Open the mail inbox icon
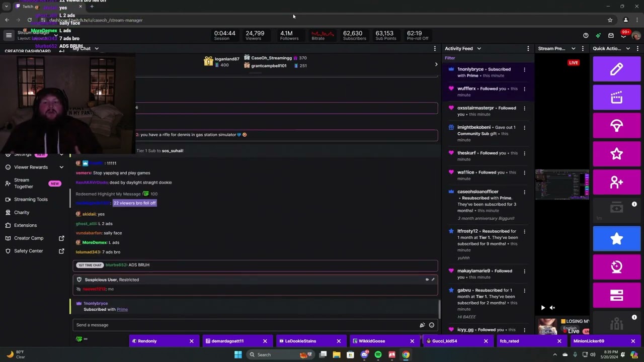 pos(611,36)
